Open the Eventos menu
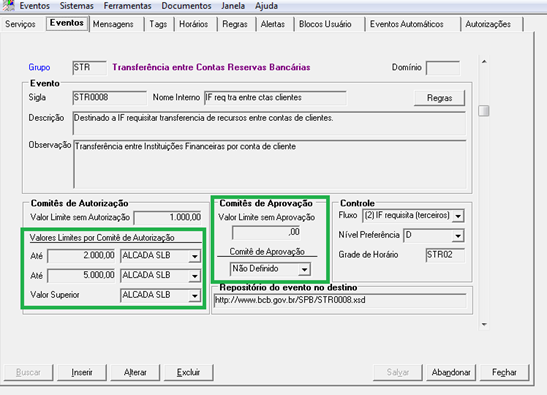 (x=34, y=6)
